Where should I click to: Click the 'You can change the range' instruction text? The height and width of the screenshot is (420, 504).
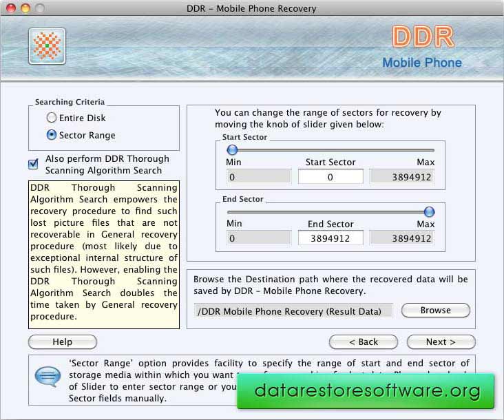328,118
